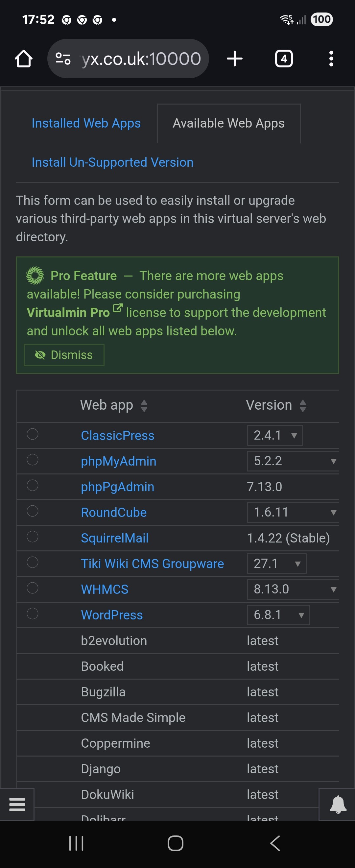Select the WHMCS radio button
Image resolution: width=355 pixels, height=868 pixels.
[32, 588]
